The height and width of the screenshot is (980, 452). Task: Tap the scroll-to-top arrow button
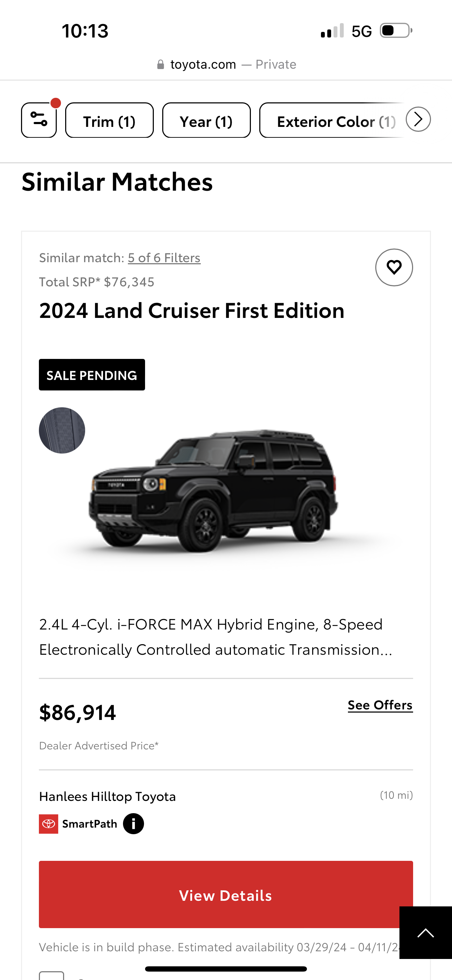pyautogui.click(x=425, y=933)
